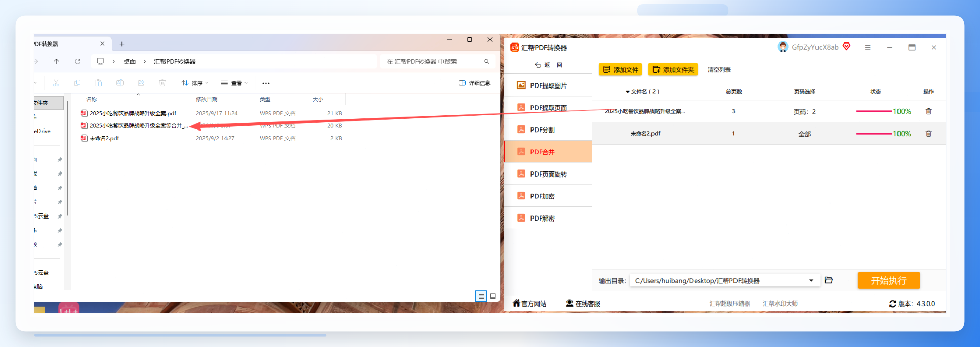Switch Explorer to large thumbnails view icon
The height and width of the screenshot is (347, 980).
(x=493, y=296)
